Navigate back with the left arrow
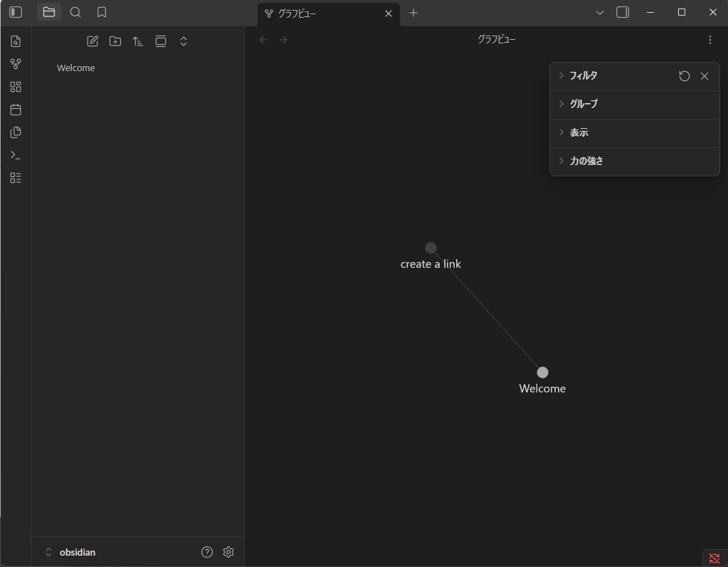This screenshot has width=728, height=567. [263, 40]
